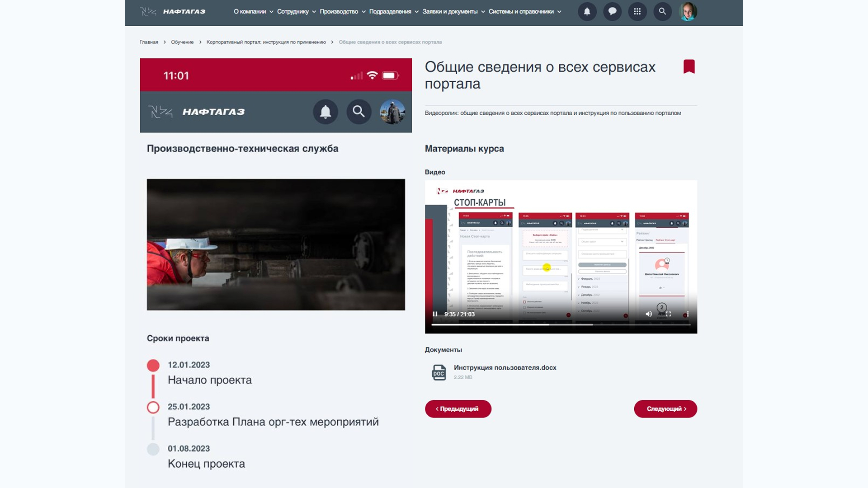Click the file size 2.22 MB text
Viewport: 868px width, 488px height.
[x=463, y=377]
